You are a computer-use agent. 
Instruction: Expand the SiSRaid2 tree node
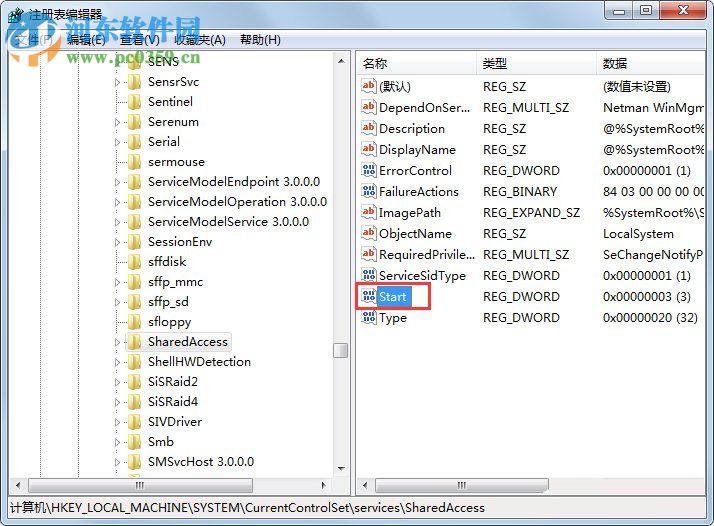(x=117, y=383)
